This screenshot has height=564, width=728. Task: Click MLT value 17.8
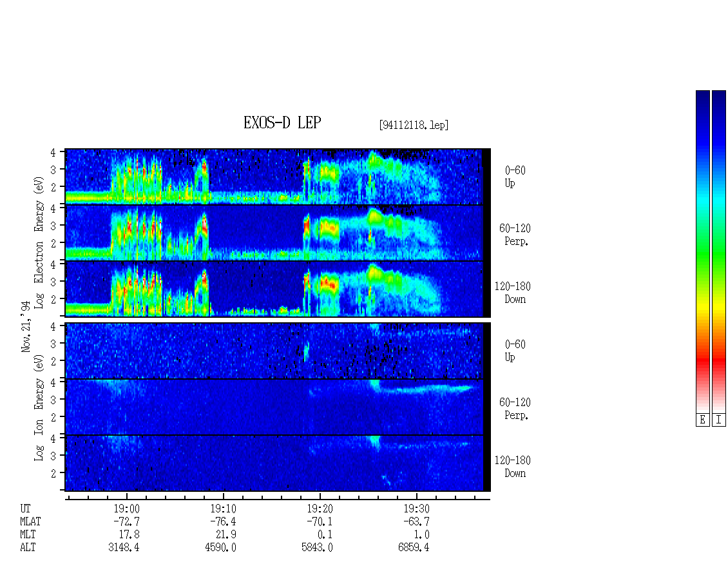click(129, 535)
